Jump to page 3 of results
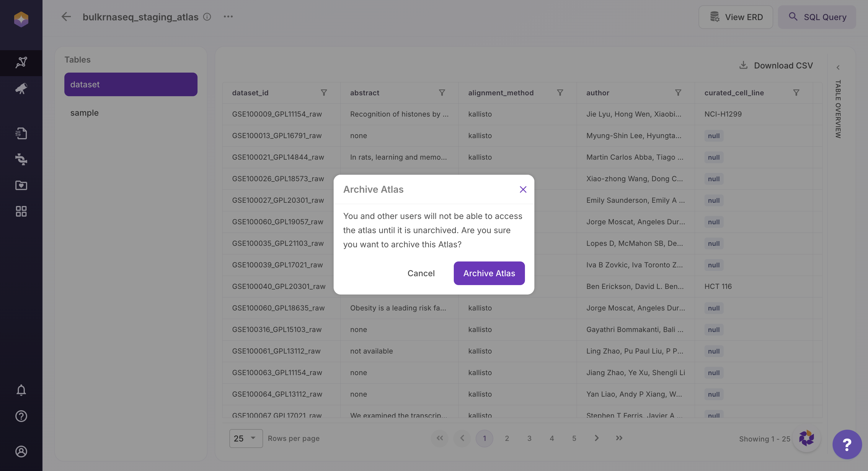This screenshot has height=471, width=868. [x=529, y=438]
